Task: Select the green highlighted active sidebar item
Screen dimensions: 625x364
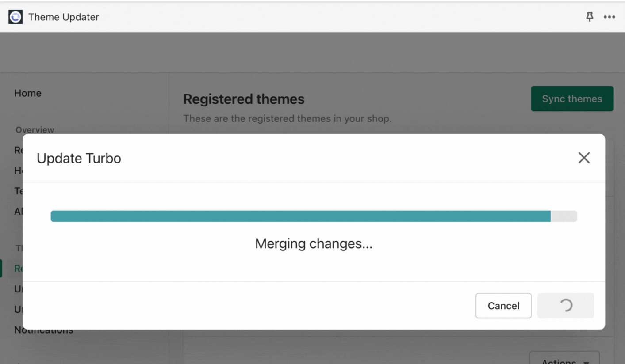Action: click(18, 269)
